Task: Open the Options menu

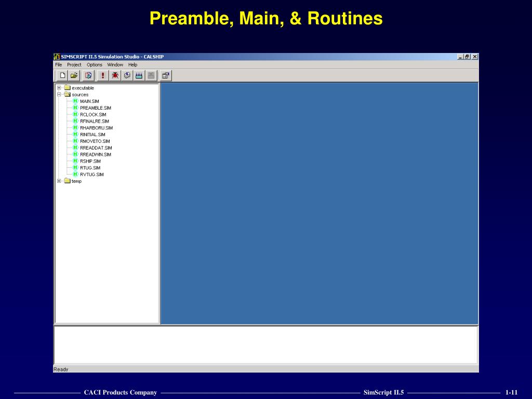Action: [x=95, y=64]
